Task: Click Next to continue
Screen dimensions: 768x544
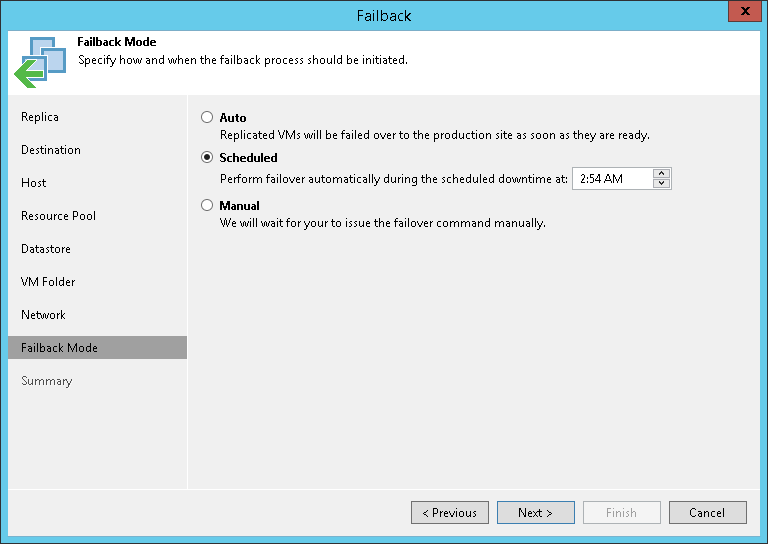Action: pyautogui.click(x=535, y=513)
